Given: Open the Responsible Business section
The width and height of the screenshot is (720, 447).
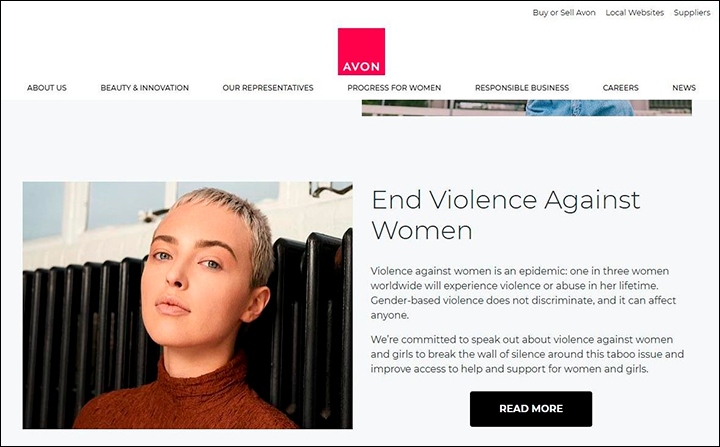Looking at the screenshot, I should pyautogui.click(x=522, y=88).
